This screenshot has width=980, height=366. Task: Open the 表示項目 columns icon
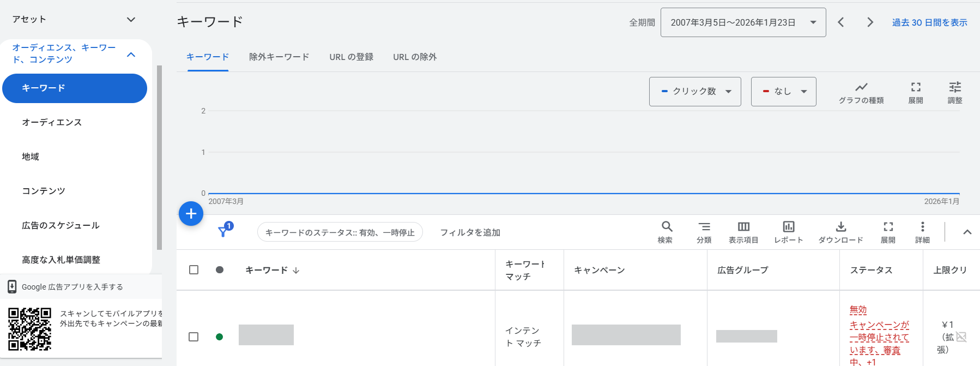point(743,227)
